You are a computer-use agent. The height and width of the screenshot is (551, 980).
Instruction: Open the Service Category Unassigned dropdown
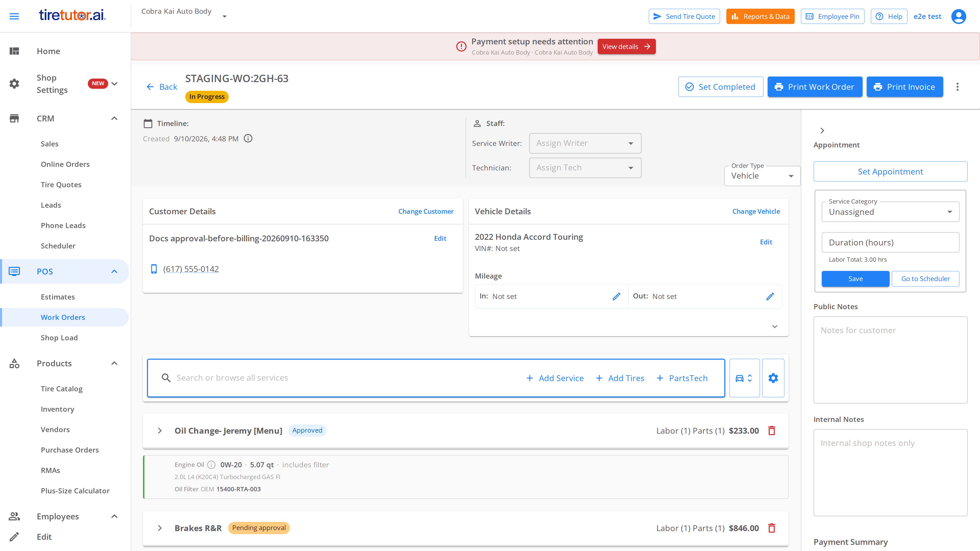[x=890, y=212]
